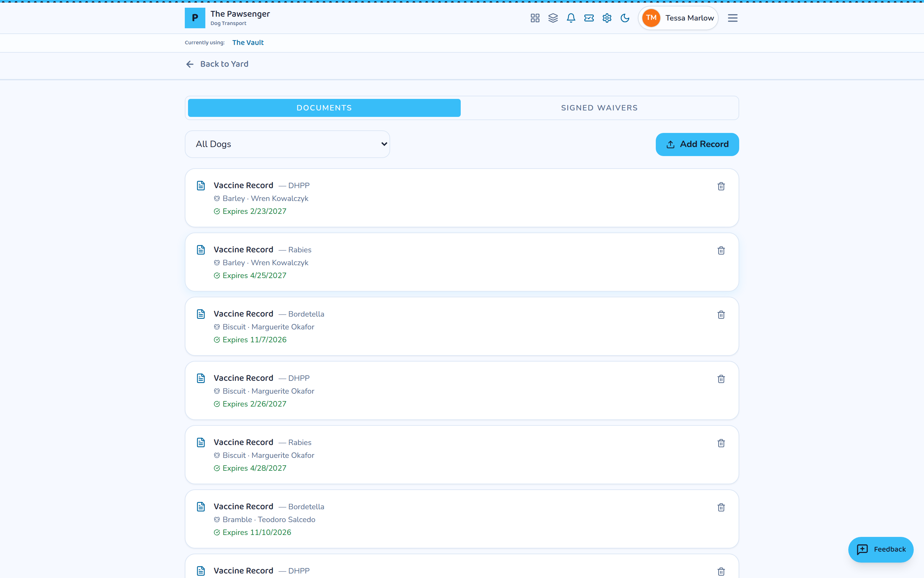Delete Bramble's Bordetella vaccine record

[x=721, y=507]
